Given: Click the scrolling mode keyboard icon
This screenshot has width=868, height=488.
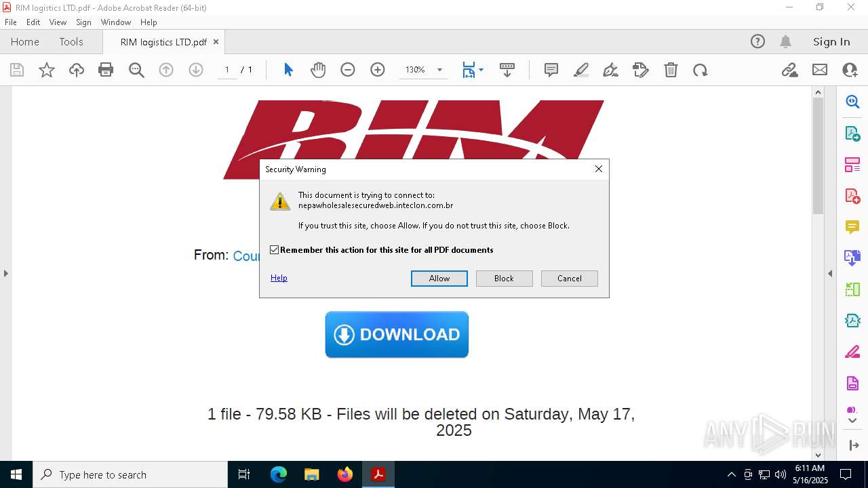Looking at the screenshot, I should coord(507,70).
